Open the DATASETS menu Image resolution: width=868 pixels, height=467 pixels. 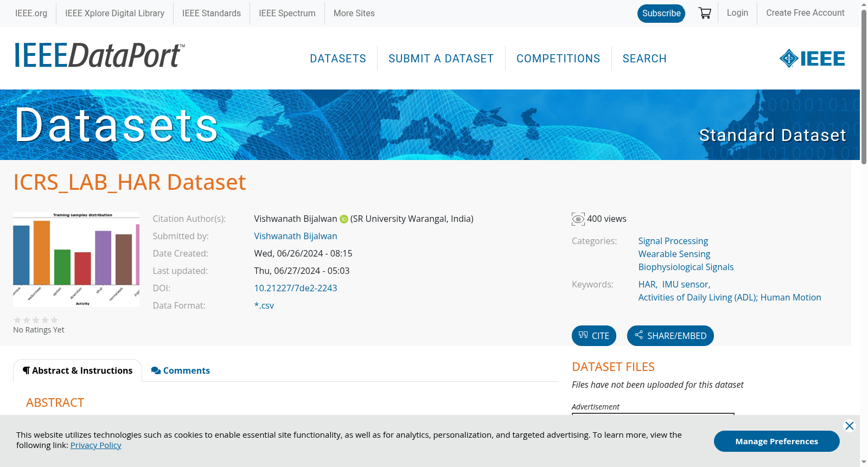pos(338,59)
